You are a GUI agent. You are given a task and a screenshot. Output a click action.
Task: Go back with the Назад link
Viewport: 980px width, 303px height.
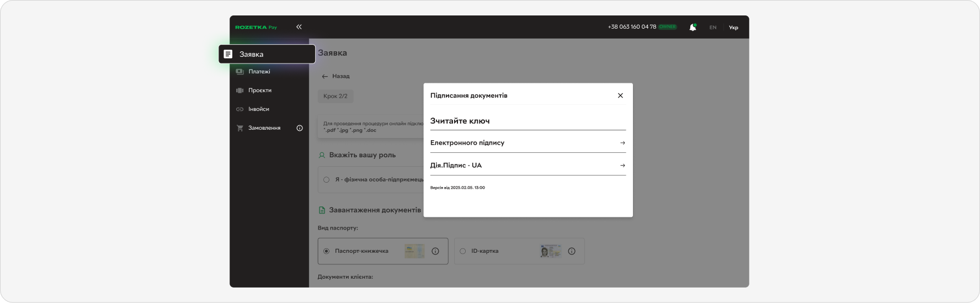click(335, 76)
